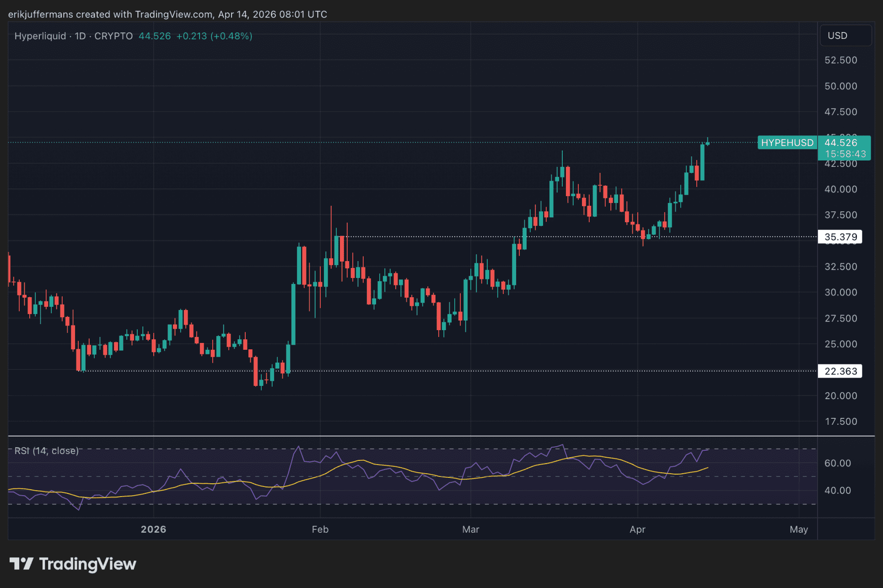Click the HYPEHUSD symbol label
The image size is (883, 588).
[x=787, y=143]
